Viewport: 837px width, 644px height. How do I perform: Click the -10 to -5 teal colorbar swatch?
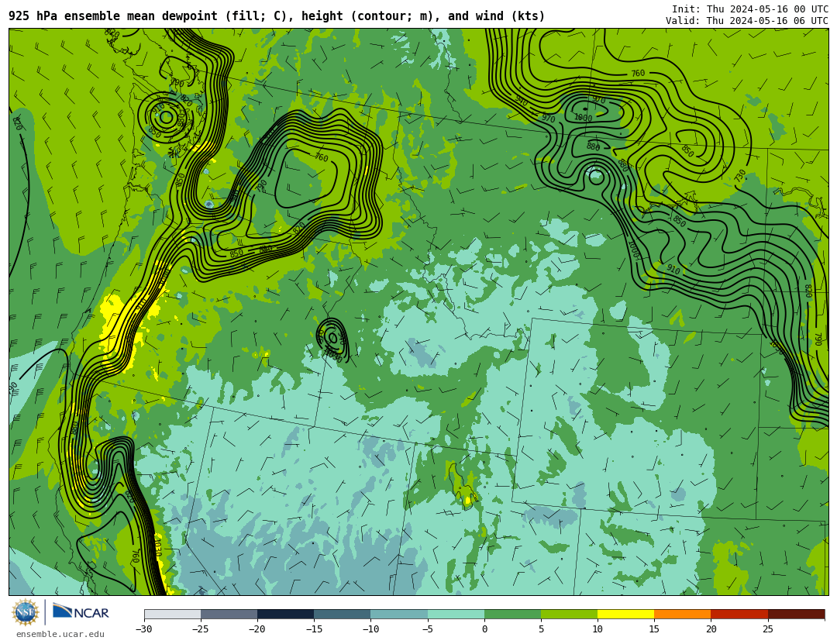tap(399, 614)
